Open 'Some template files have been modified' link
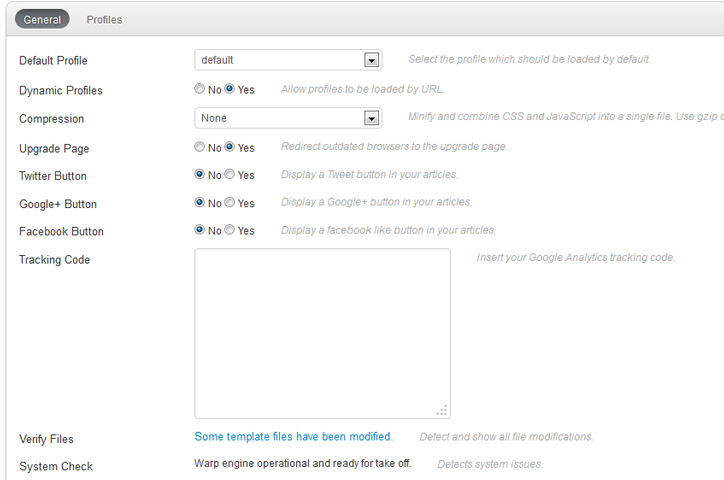 point(293,437)
